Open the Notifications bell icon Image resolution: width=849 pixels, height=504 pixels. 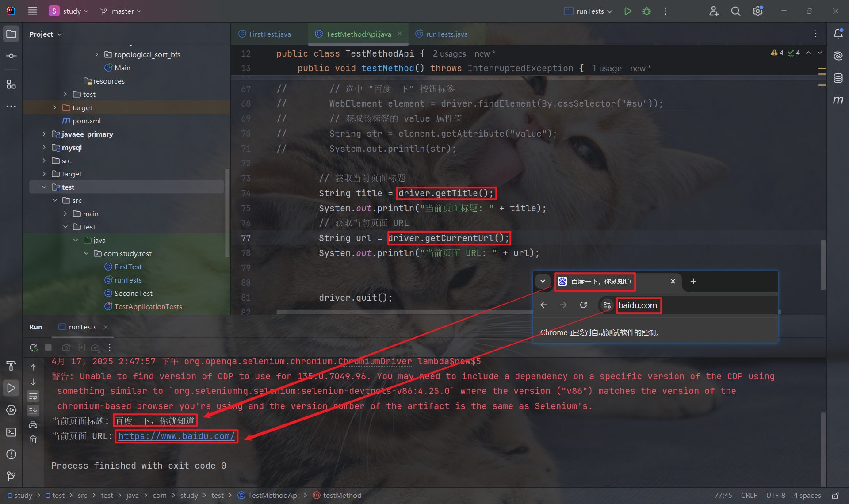pyautogui.click(x=838, y=34)
